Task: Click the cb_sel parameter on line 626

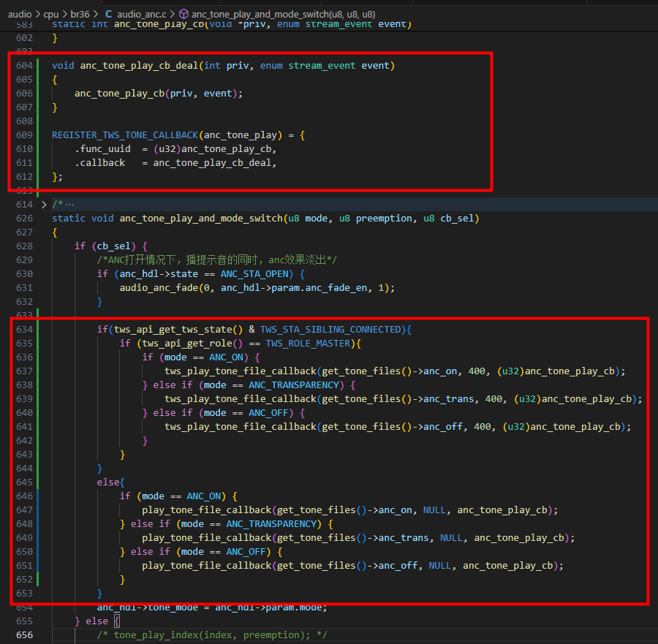Action: coord(457,218)
